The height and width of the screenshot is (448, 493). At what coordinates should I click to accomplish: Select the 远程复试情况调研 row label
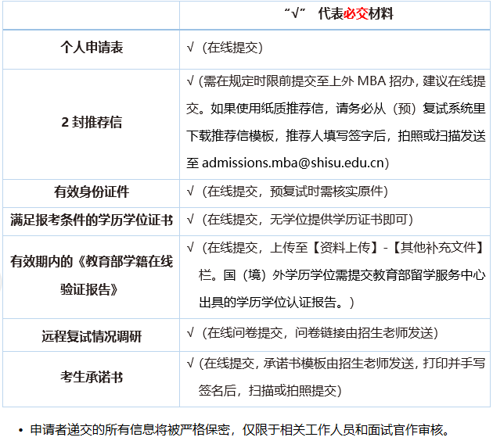coord(92,337)
